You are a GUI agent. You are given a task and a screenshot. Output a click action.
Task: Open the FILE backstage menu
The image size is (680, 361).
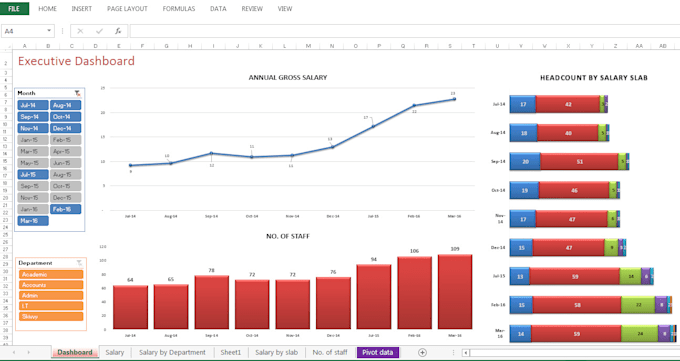(x=15, y=8)
